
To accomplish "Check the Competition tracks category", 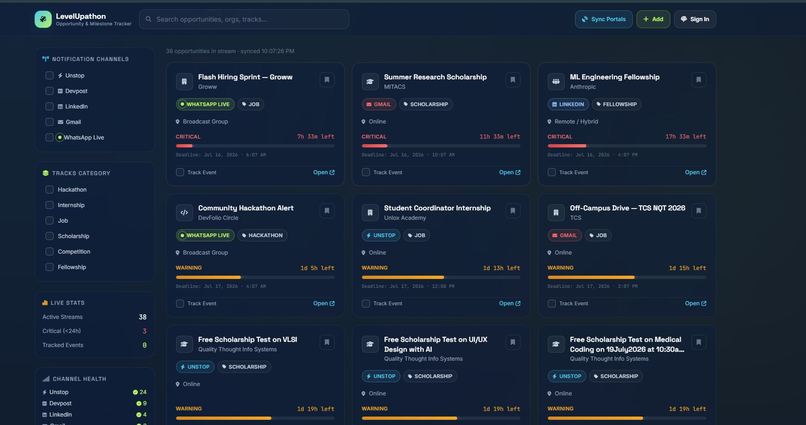I will point(49,251).
